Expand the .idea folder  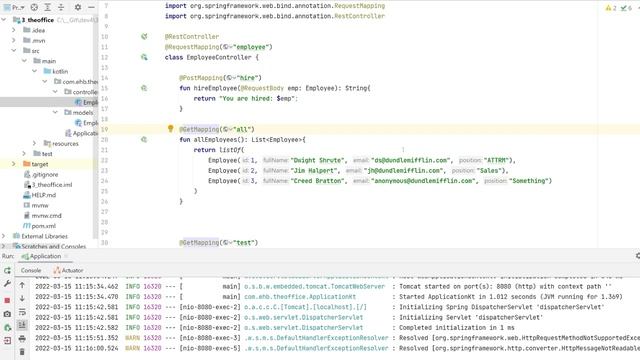(x=14, y=30)
